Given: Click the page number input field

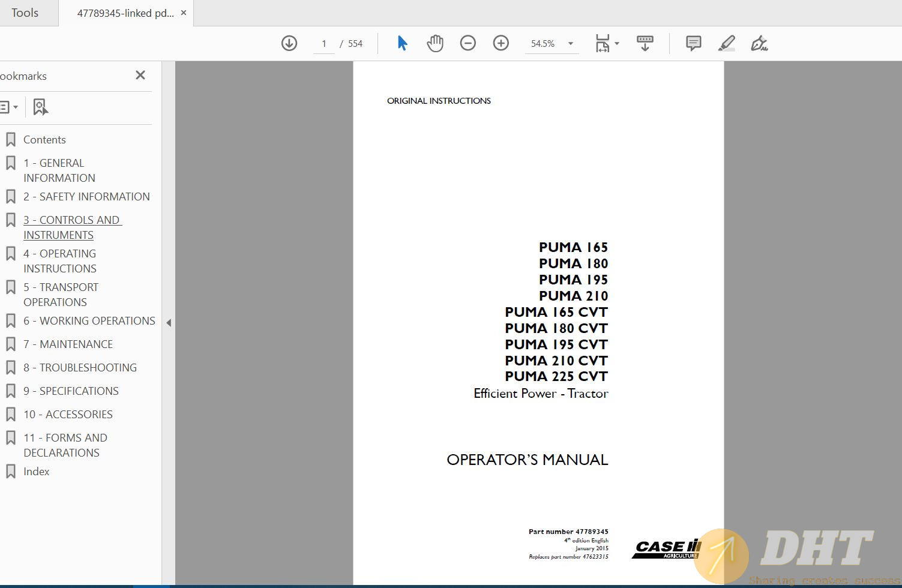Looking at the screenshot, I should pos(324,43).
